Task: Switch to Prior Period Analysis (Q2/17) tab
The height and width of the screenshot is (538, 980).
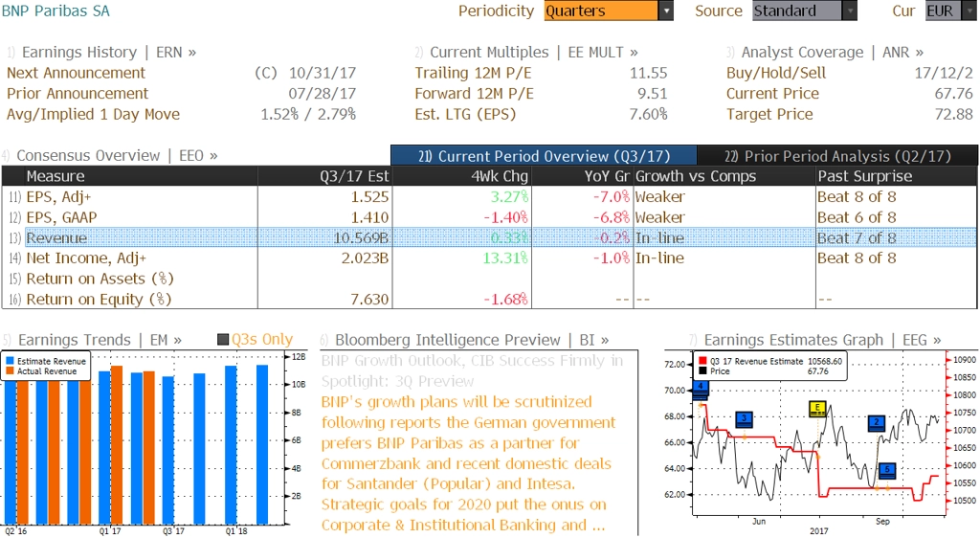Action: click(837, 156)
